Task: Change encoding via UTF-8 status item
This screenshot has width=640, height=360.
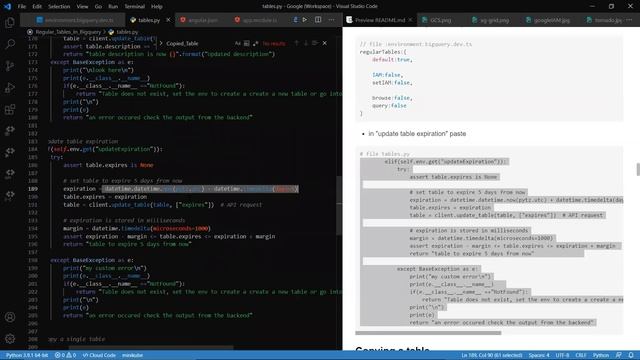Action: (x=562, y=355)
